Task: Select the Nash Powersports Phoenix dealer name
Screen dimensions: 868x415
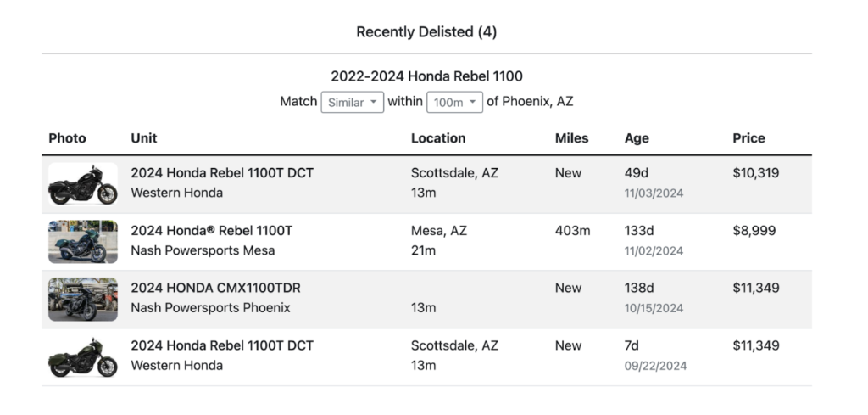Action: point(210,308)
